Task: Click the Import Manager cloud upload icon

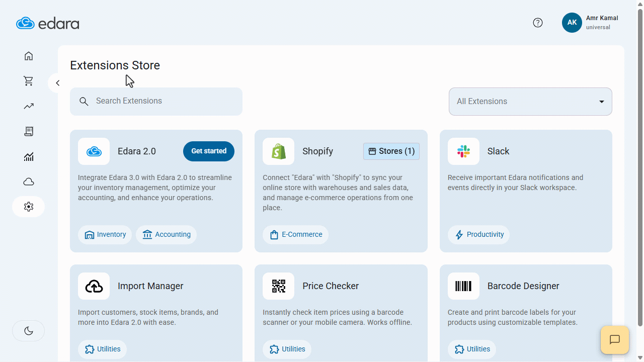Action: pyautogui.click(x=94, y=286)
